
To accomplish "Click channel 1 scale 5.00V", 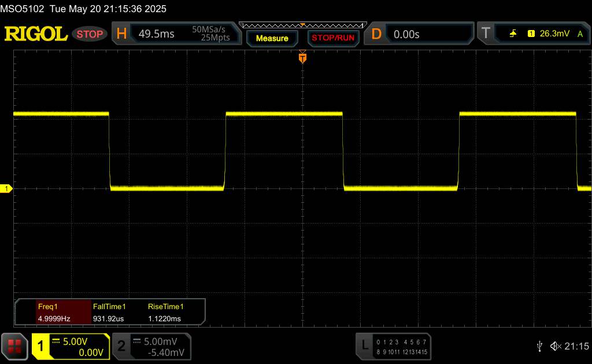I will coord(75,341).
